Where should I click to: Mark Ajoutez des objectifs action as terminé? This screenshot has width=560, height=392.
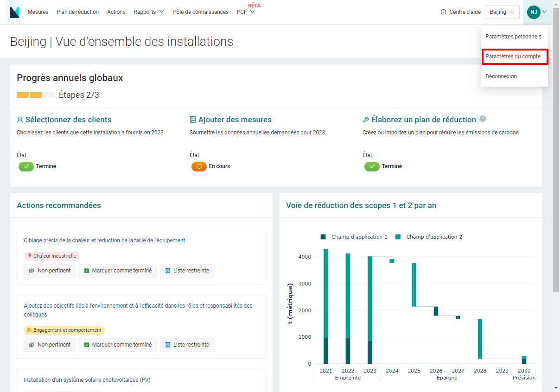tap(118, 345)
